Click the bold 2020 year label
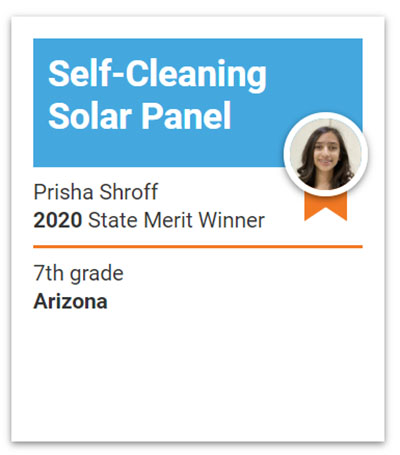Image resolution: width=400 pixels, height=455 pixels. pos(58,220)
